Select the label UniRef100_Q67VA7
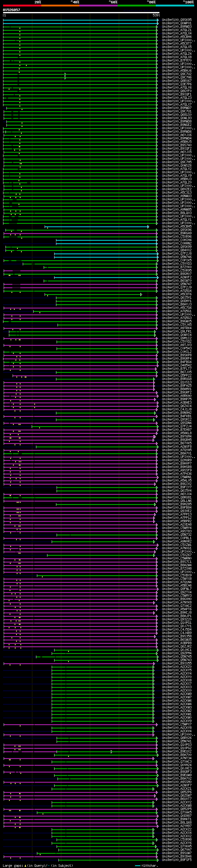Screen dimensions: 197x868 [177, 850]
